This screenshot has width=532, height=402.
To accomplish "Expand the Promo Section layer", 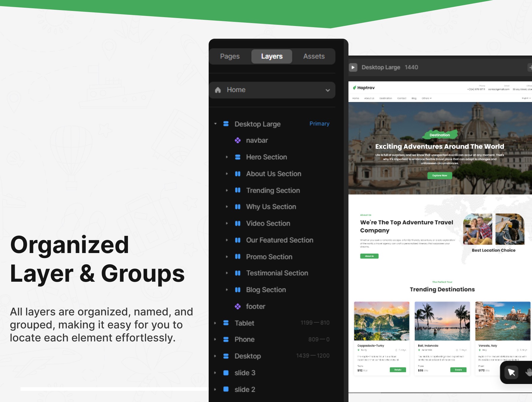I will coord(227,257).
